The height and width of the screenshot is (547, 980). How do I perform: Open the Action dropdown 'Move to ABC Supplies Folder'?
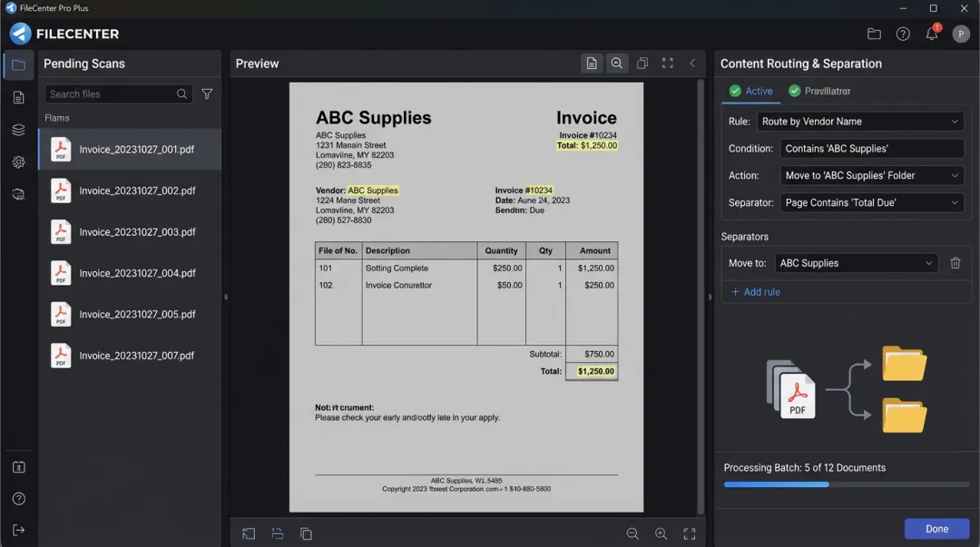[x=872, y=176]
